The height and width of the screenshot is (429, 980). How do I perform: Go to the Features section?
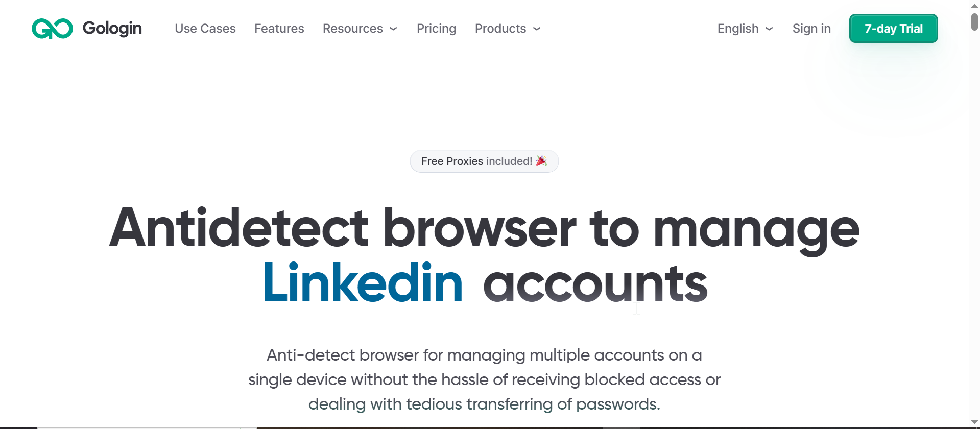coord(279,29)
